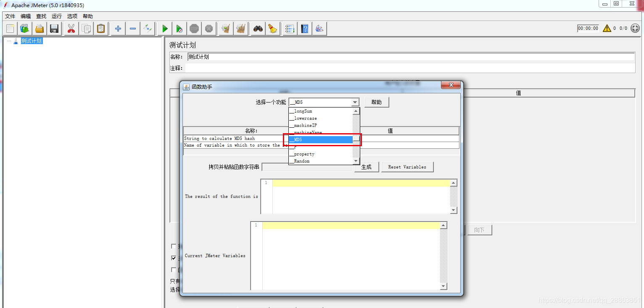The image size is (644, 308).
Task: Click the grey Stop sign icon
Action: point(194,29)
